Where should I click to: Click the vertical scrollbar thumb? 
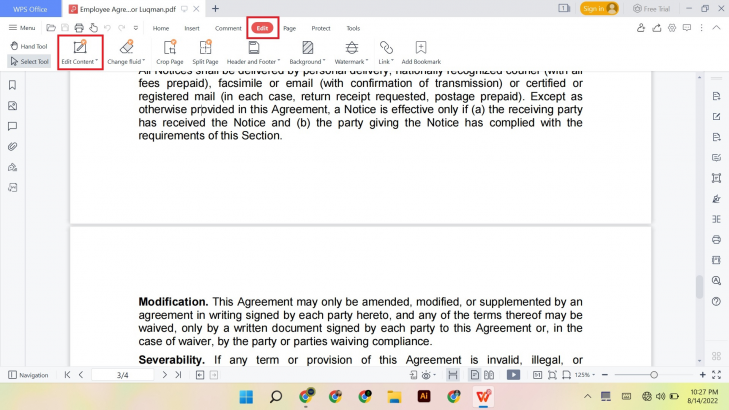click(x=699, y=287)
